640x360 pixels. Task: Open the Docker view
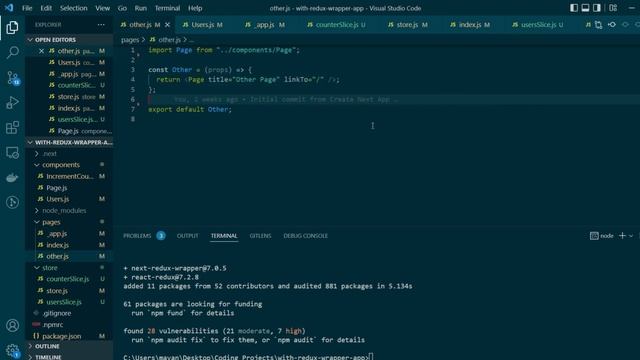coord(12,178)
